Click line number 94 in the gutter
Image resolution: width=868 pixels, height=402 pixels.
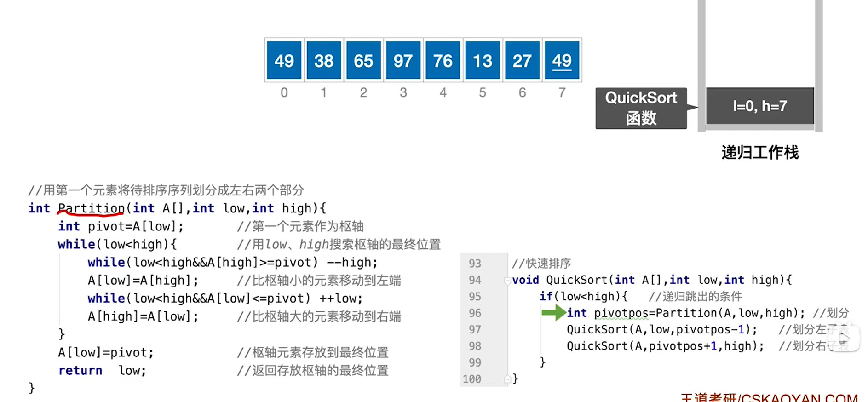pyautogui.click(x=475, y=280)
